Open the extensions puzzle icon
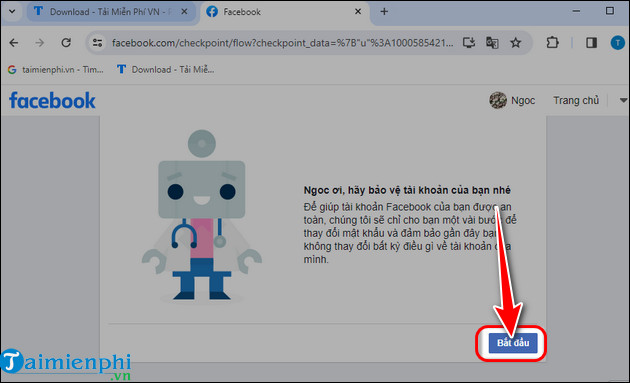Screen dimensions: 630x383 point(552,43)
